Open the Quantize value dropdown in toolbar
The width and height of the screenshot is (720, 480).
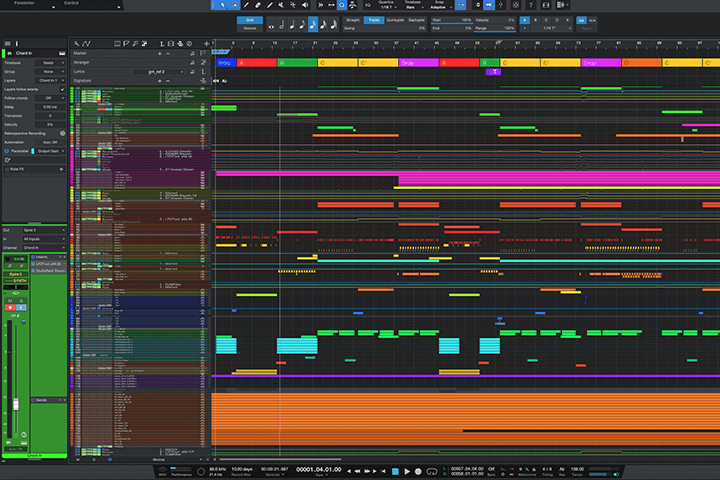(x=386, y=7)
